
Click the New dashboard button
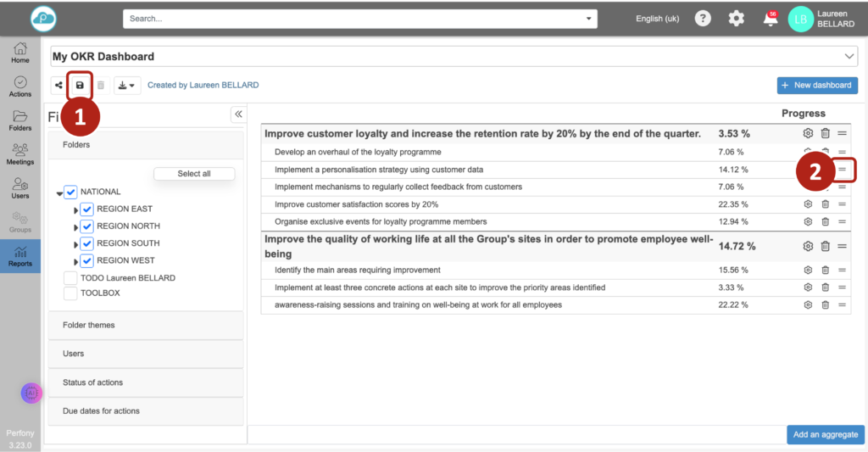pyautogui.click(x=817, y=86)
